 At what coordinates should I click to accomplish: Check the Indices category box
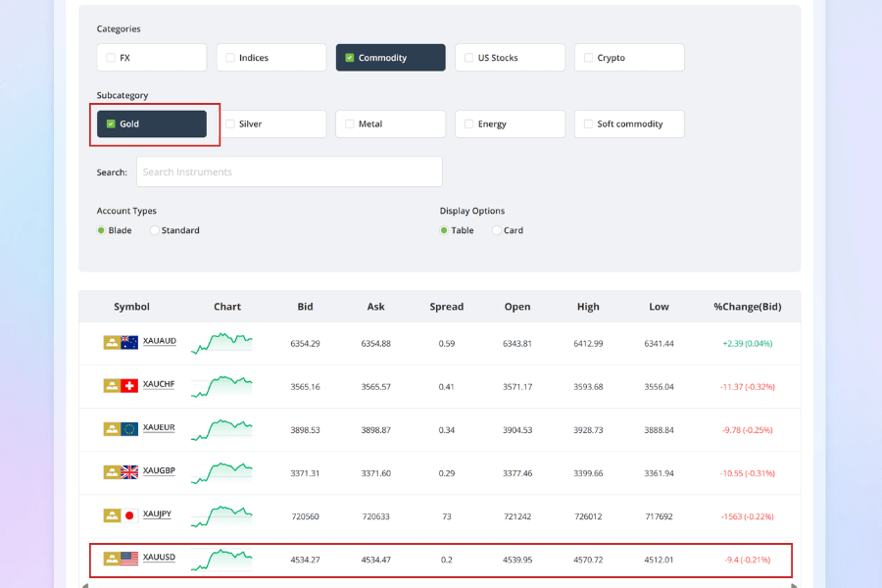tap(230, 58)
